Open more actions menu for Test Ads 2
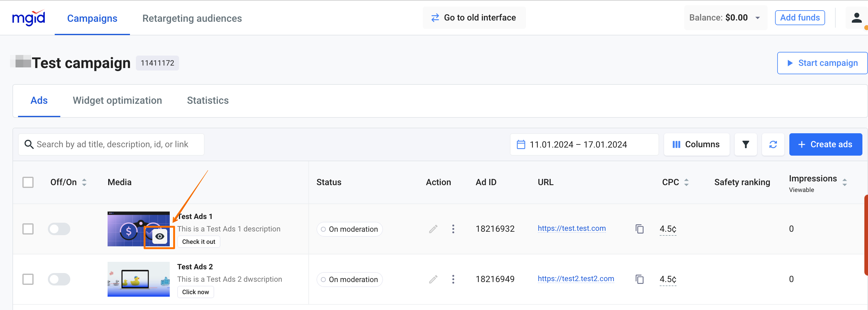 pyautogui.click(x=453, y=279)
